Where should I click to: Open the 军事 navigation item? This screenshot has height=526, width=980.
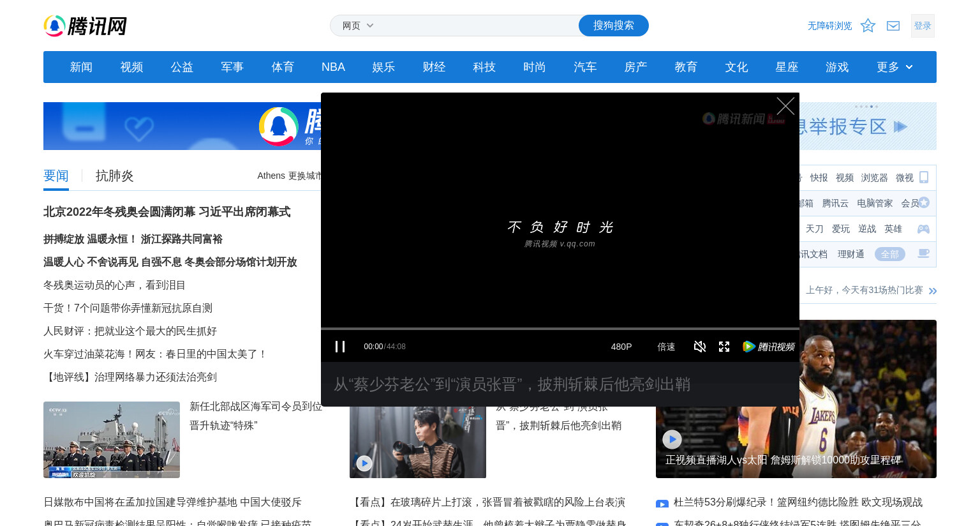tap(232, 67)
